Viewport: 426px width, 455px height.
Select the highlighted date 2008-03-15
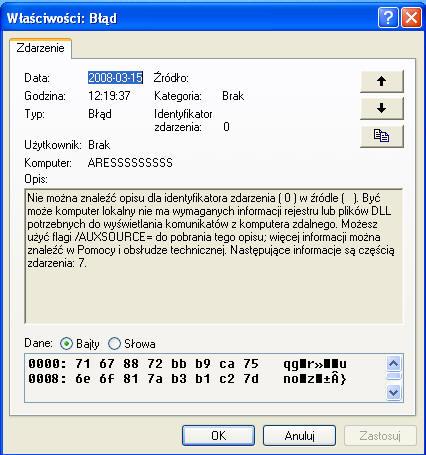tap(115, 78)
